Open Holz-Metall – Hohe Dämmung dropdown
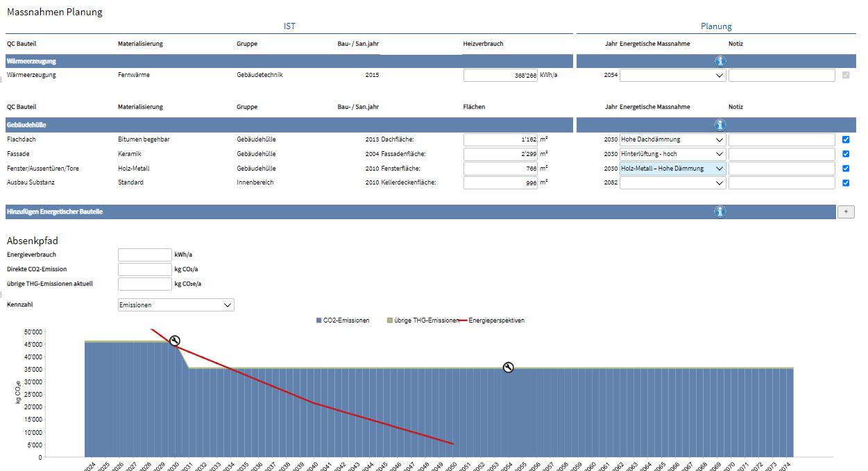Screen dimensions: 868x471 coord(672,169)
